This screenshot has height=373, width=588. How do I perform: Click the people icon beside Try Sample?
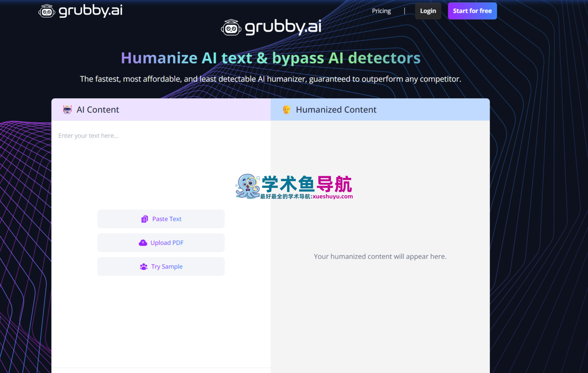tap(144, 266)
